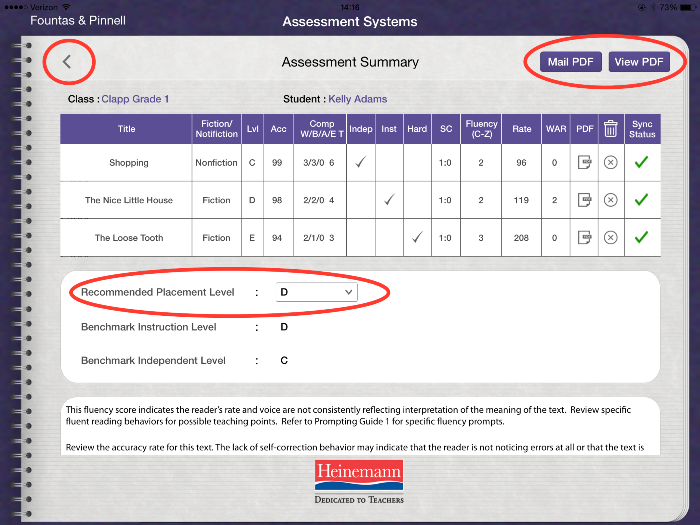Screen dimensions: 700x525
Task: Click the Fluency (C-Z) column header
Action: pos(481,129)
